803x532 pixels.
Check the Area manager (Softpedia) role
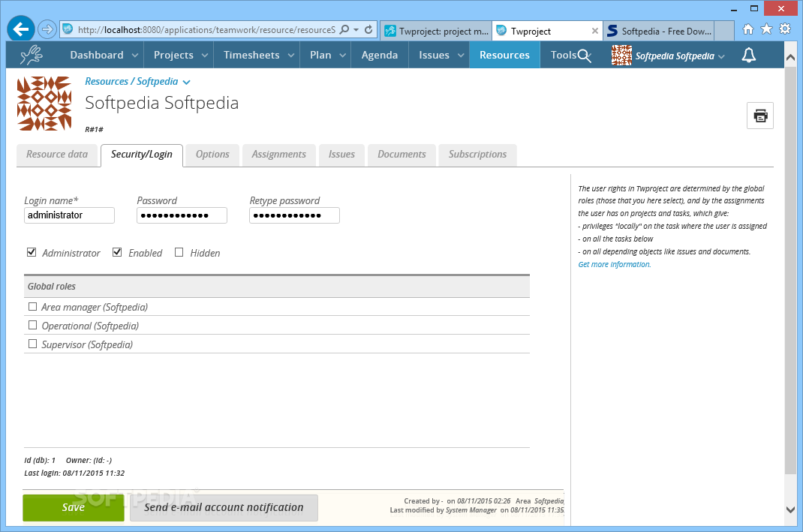point(33,306)
